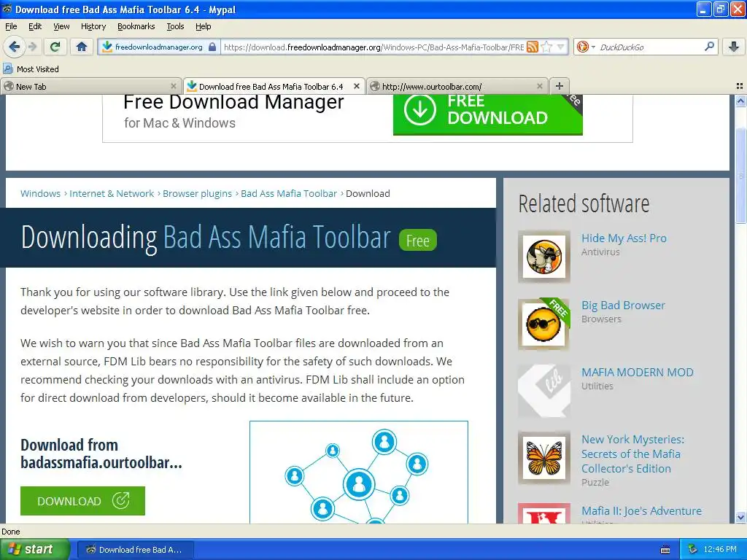Screen dimensions: 747x560
Task: Click the green FREE DOWNLOAD banner button
Action: pyautogui.click(x=487, y=114)
